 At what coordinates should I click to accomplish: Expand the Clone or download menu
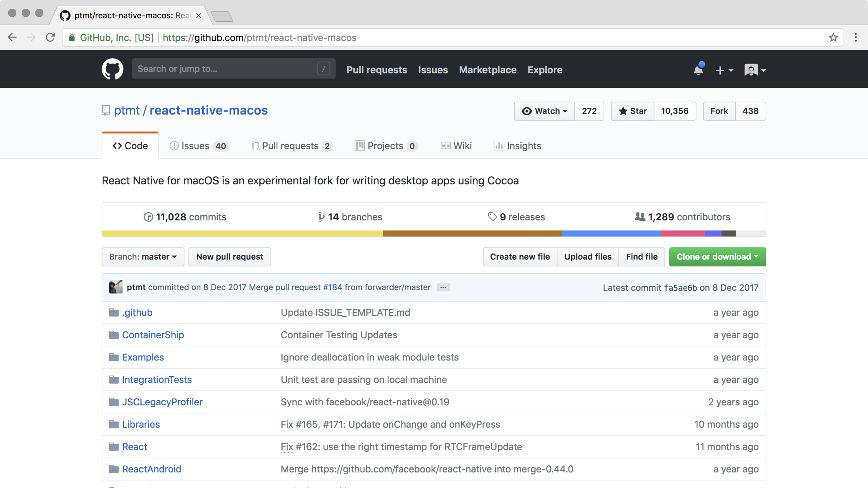coord(717,257)
